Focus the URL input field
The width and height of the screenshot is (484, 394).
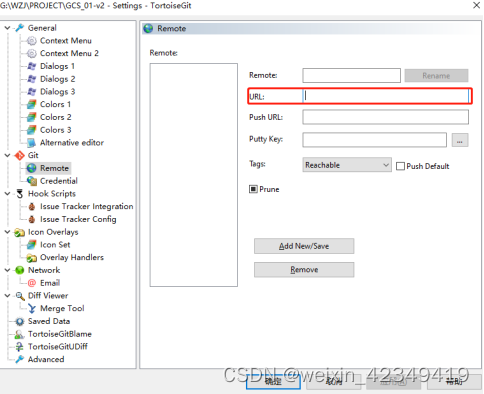[x=386, y=96]
